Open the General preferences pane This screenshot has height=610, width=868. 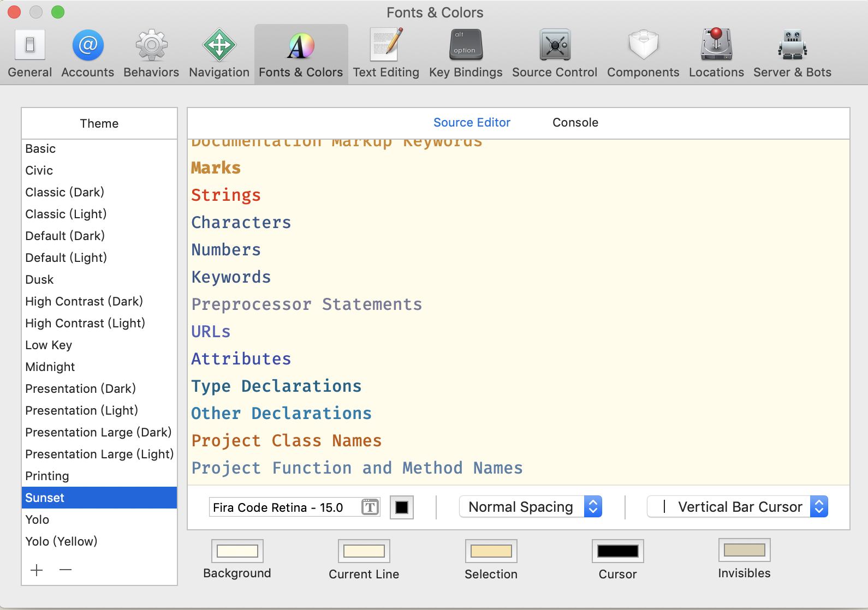coord(30,54)
